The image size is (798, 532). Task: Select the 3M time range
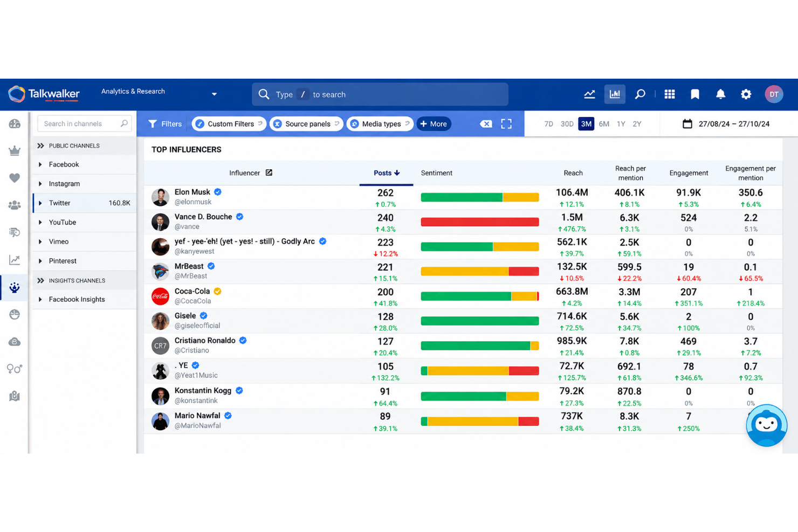(x=586, y=124)
